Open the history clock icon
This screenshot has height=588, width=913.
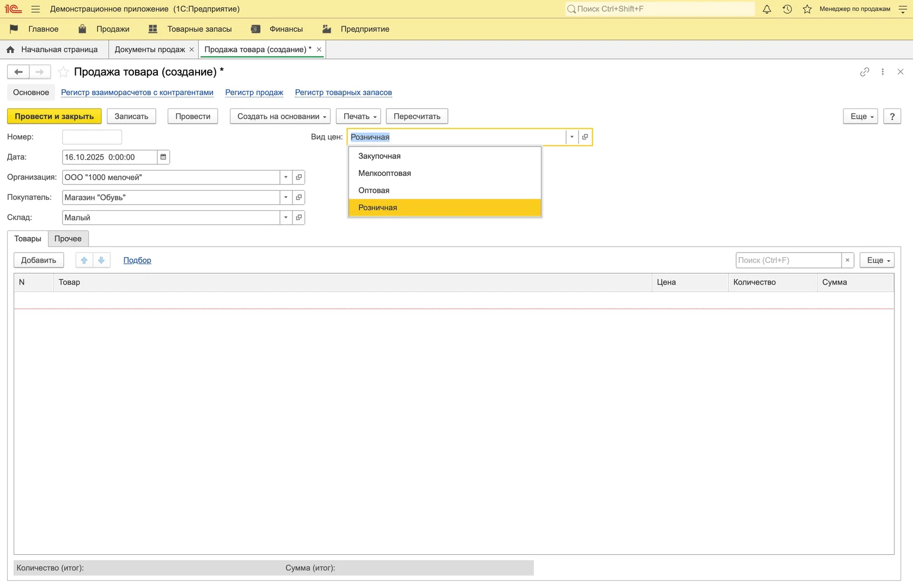[787, 9]
